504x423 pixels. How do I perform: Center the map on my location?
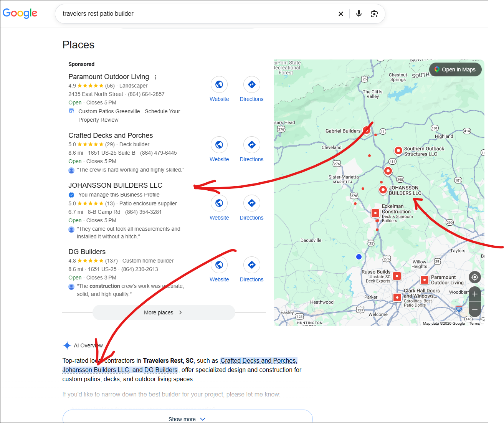[x=475, y=277]
